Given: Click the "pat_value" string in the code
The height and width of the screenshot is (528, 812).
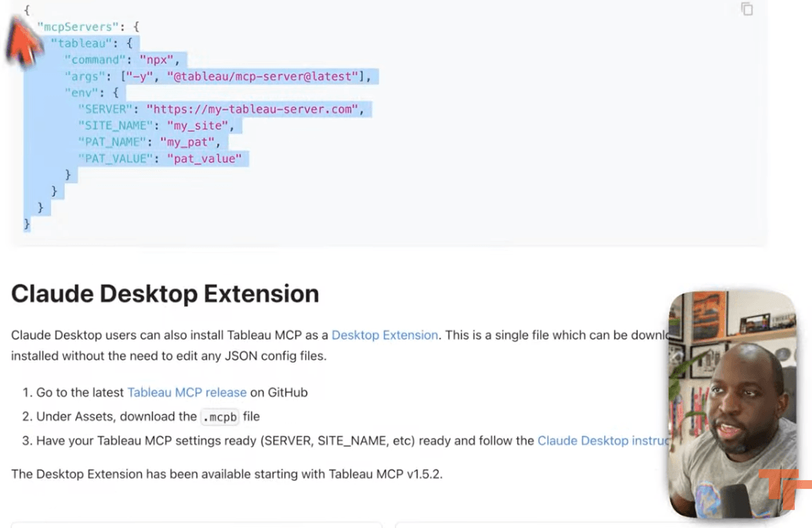Looking at the screenshot, I should pyautogui.click(x=207, y=158).
